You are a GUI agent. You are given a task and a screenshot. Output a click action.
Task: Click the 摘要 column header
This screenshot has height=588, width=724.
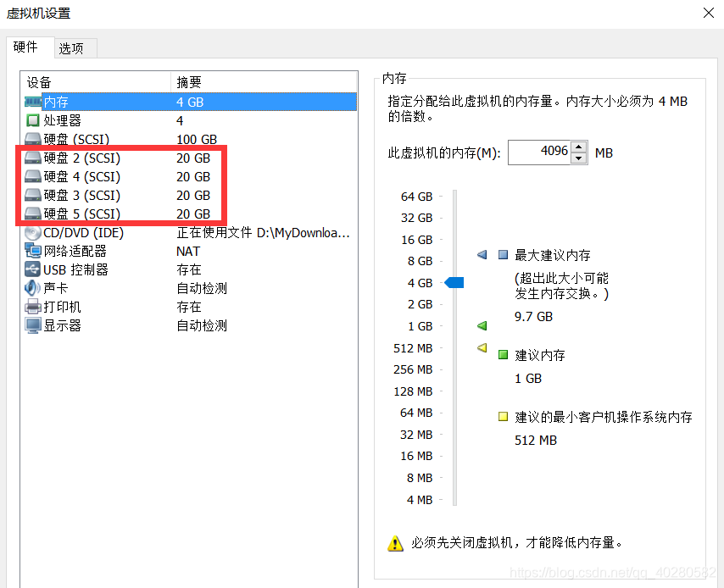[265, 82]
